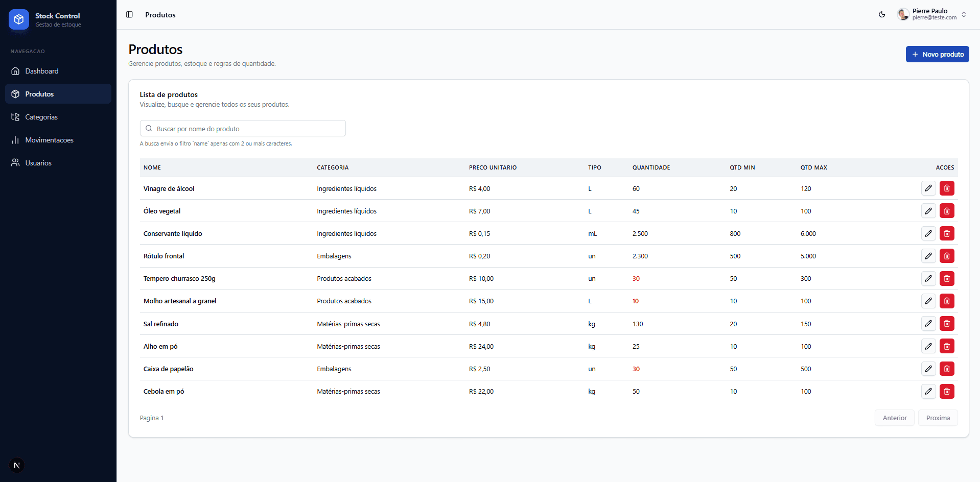Screen dimensions: 980x482
Task: Edit the Vinagre de álcool product
Action: pos(928,188)
